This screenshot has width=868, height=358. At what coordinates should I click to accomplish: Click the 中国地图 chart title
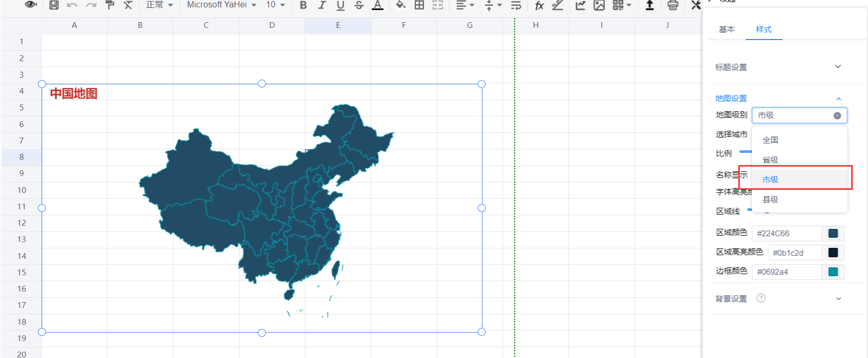click(74, 94)
